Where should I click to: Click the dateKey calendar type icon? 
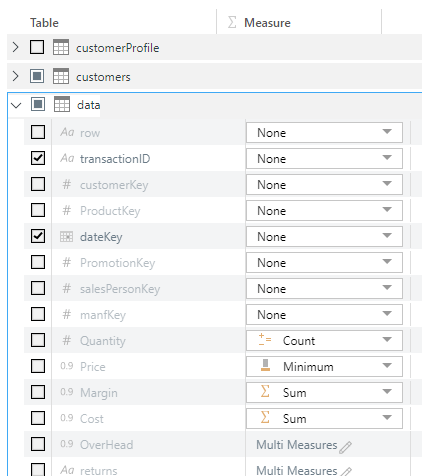click(66, 237)
